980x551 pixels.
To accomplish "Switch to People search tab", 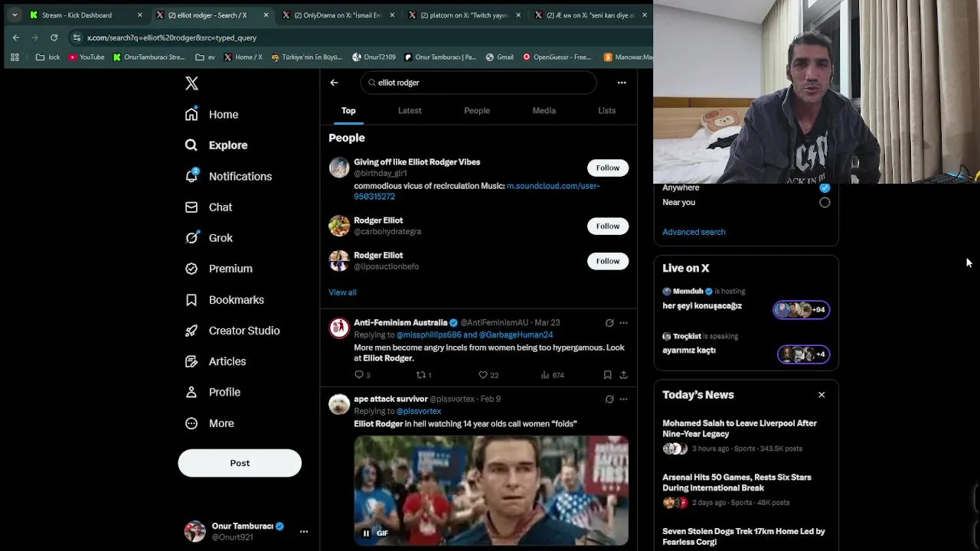I will [477, 111].
